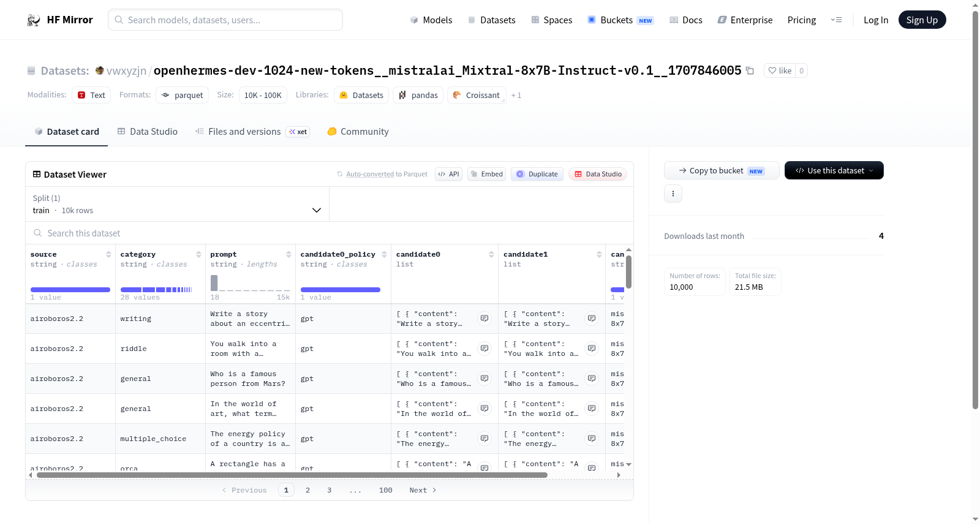Click the API button in viewer
The height and width of the screenshot is (525, 980).
(448, 174)
